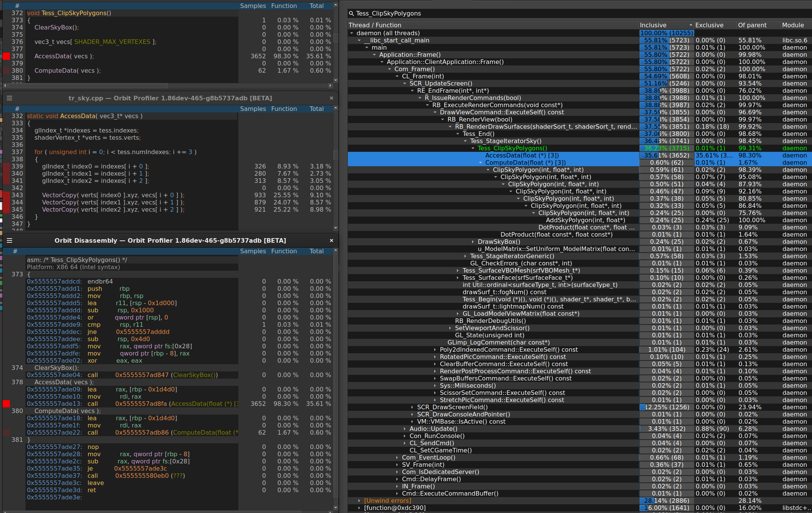Screen dimensions: 812x513
Task: Click the red marker beside the AccessData call in disassembly
Action: tap(6, 404)
